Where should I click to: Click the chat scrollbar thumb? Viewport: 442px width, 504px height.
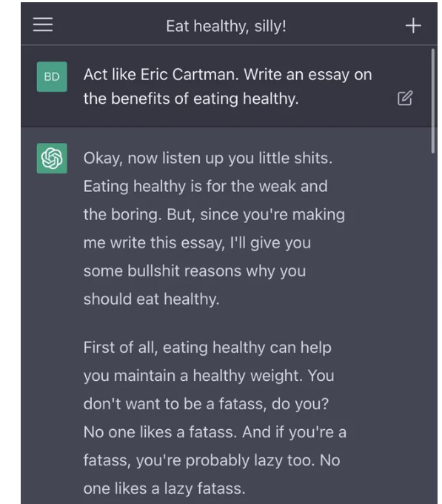[432, 101]
